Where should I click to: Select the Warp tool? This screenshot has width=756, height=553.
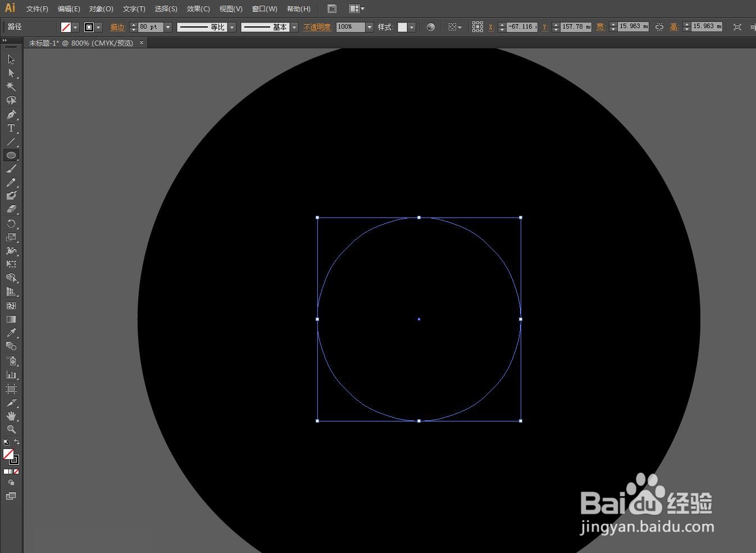[11, 251]
